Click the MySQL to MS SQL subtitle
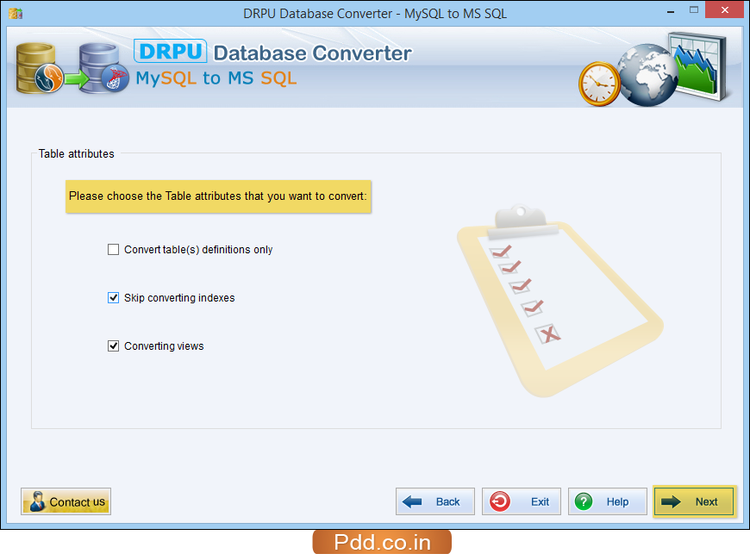750x560 pixels. coord(216,78)
